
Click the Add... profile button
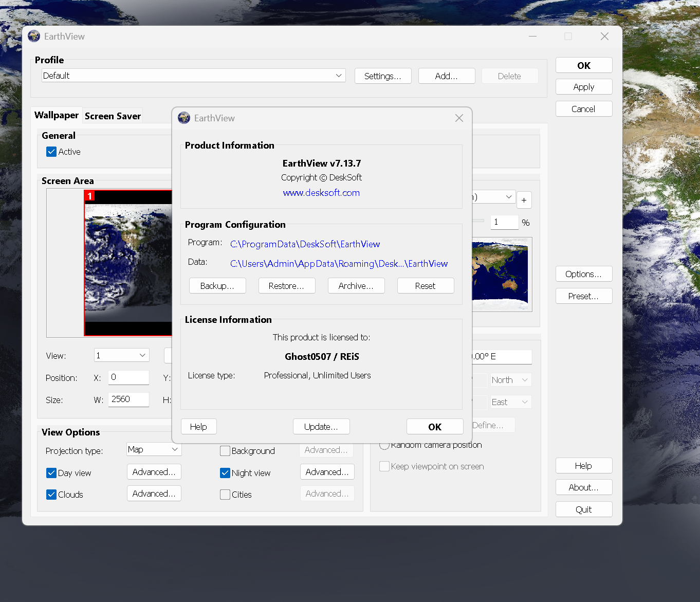[447, 76]
